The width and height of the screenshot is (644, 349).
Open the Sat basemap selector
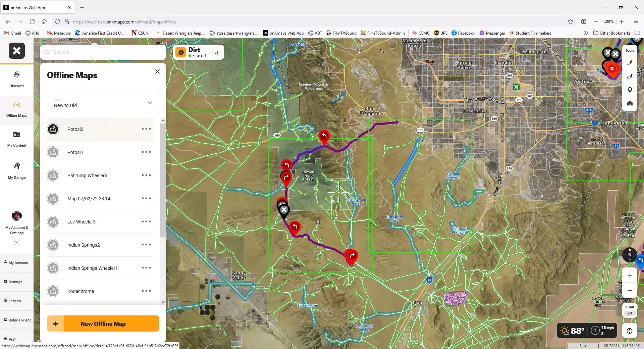coord(630,307)
